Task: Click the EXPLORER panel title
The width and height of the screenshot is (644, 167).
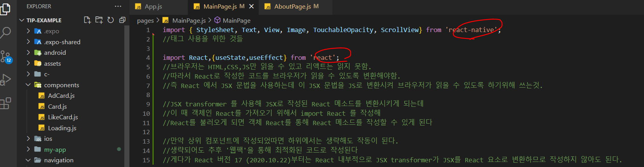Action: 39,7
